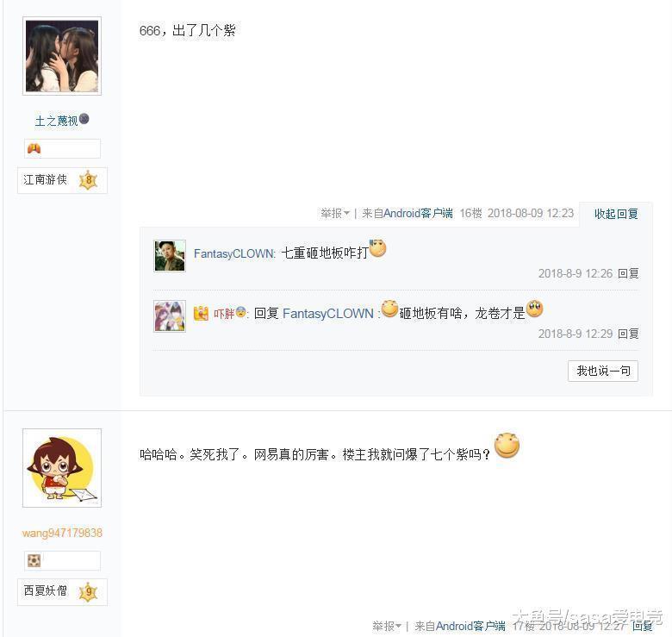Click the dark moon icon beside 土之蔑视
Screen dimensions: 672x637
click(84, 119)
